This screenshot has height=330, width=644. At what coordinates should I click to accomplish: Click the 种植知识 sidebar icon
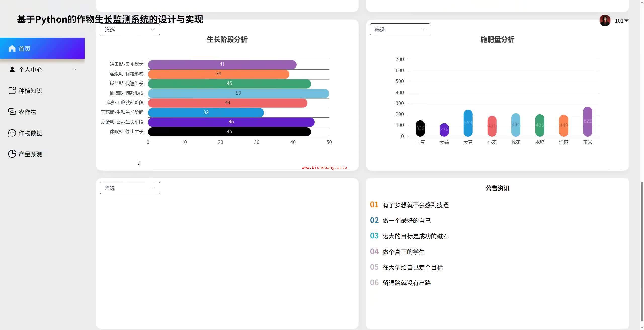tap(12, 91)
